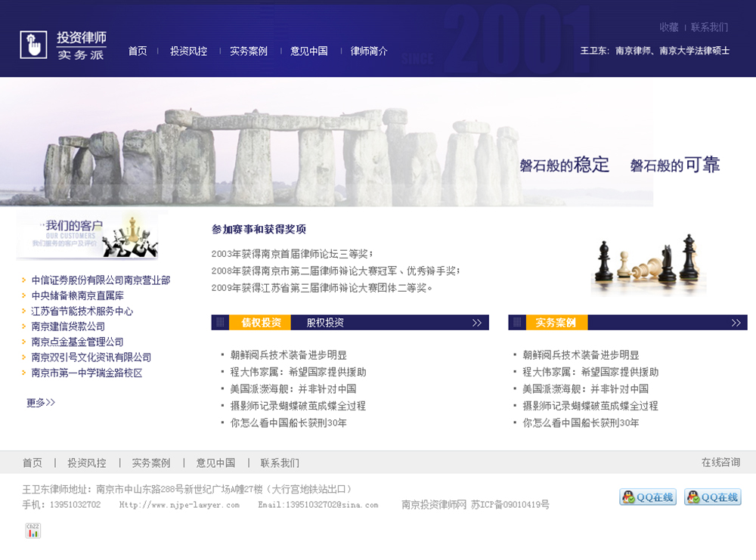Viewport: 756px width, 560px height.
Task: Click the second QQ在线 chat button
Action: 712,497
